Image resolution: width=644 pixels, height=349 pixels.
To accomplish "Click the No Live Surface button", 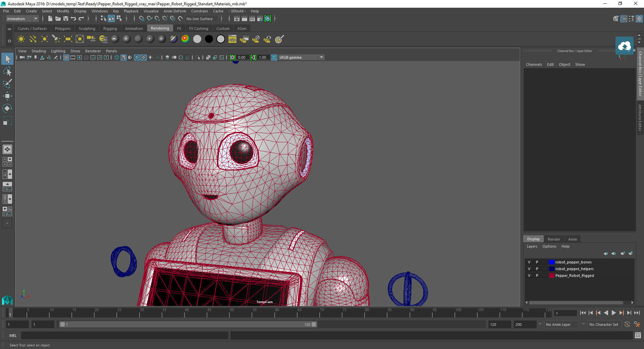I will coord(201,19).
